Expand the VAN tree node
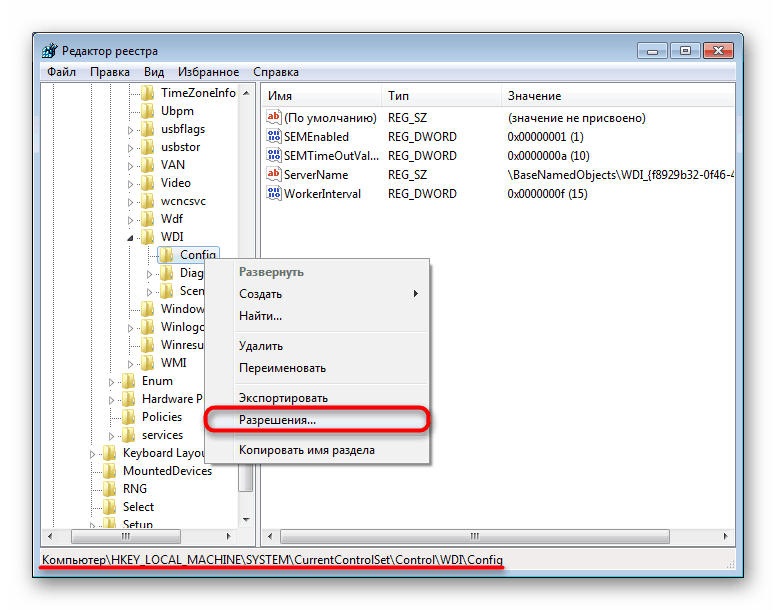 pyautogui.click(x=131, y=166)
